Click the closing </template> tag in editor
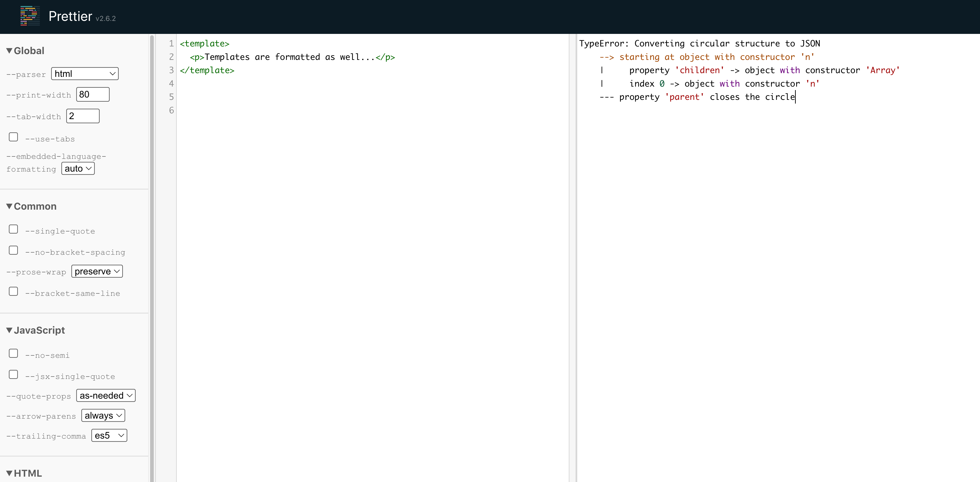Viewport: 980px width, 482px height. click(207, 70)
